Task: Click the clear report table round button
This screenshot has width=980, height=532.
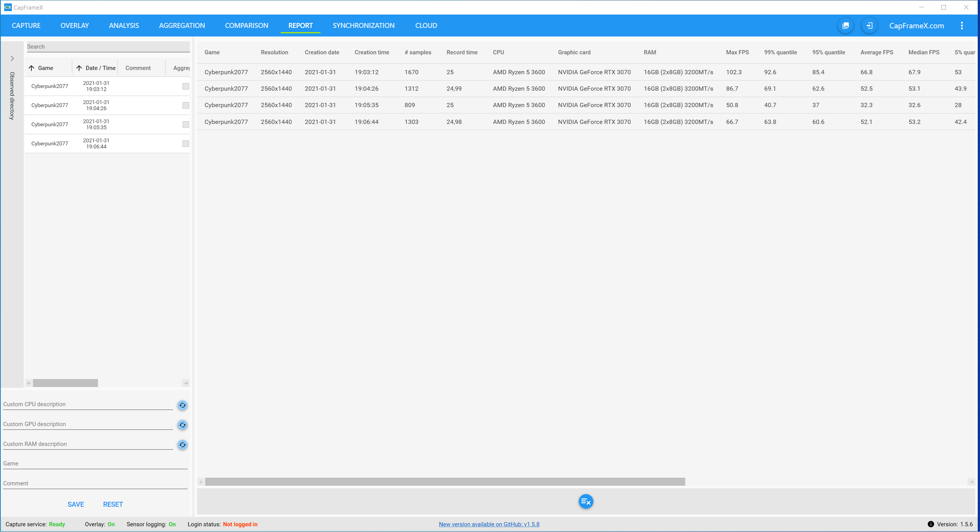Action: [x=585, y=501]
